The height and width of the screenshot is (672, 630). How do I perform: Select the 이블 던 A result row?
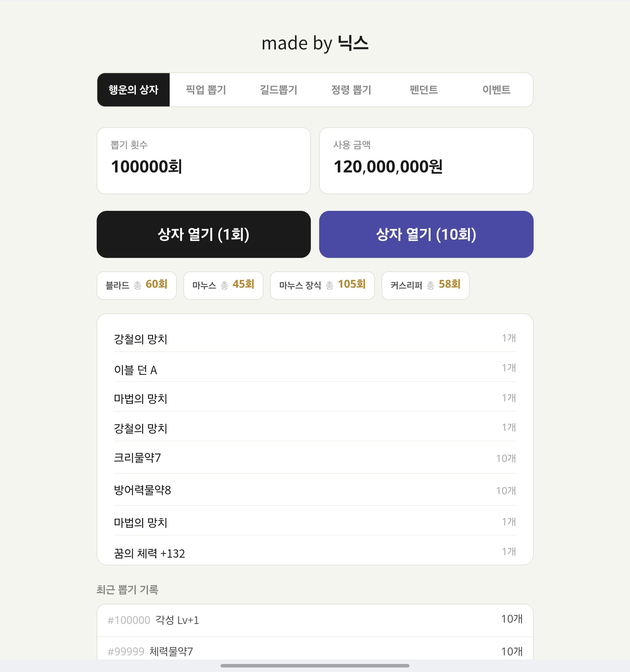(315, 369)
